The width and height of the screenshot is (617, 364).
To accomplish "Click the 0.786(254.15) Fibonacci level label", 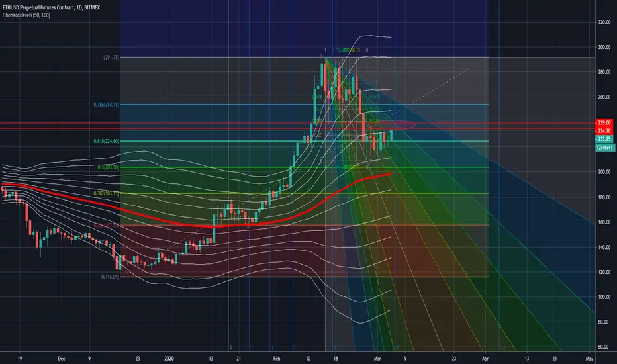I will [x=106, y=105].
